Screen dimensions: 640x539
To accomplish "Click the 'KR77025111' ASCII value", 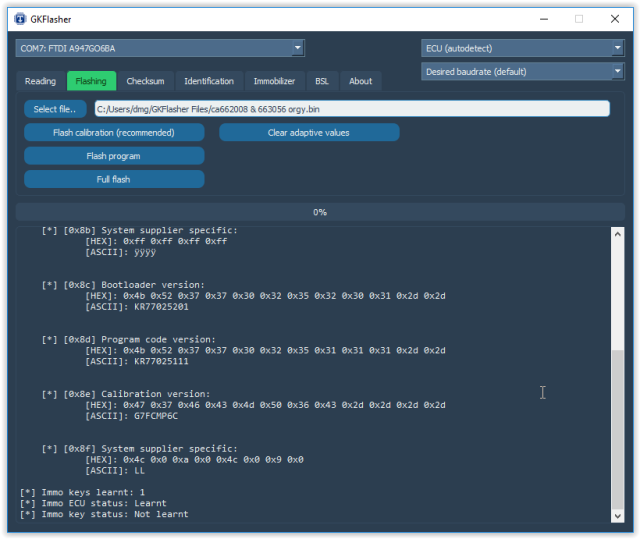I will point(161,362).
